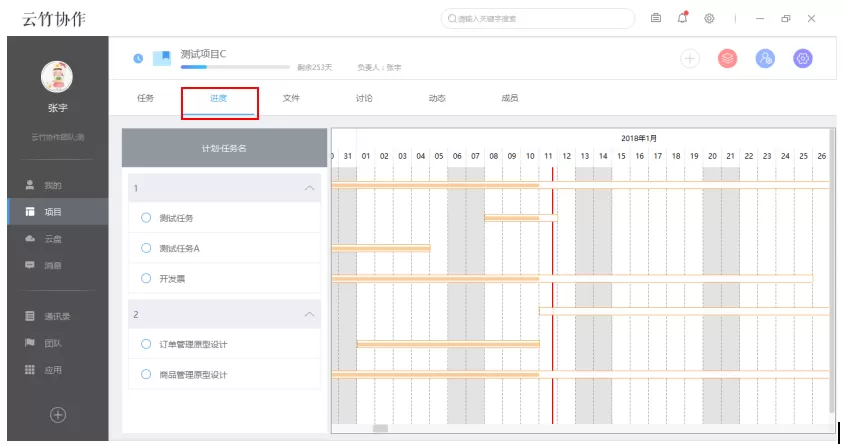Open 云盘 cloud drive in sidebar
Screen dimensions: 842x444
[58, 238]
